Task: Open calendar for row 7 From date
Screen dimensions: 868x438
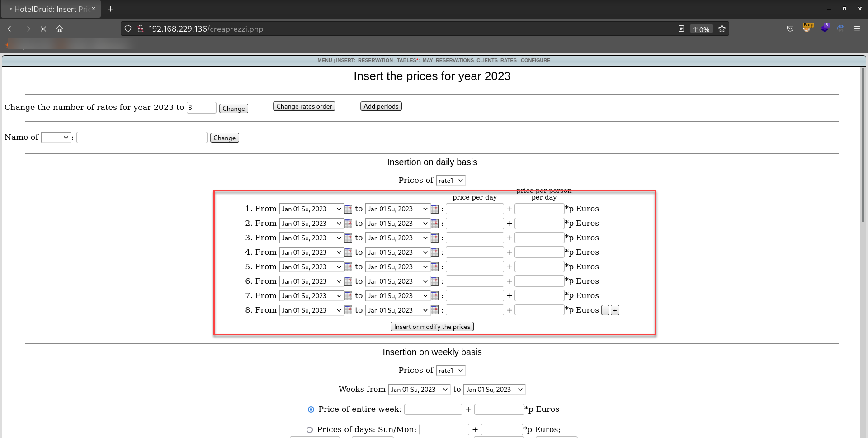Action: pos(348,296)
